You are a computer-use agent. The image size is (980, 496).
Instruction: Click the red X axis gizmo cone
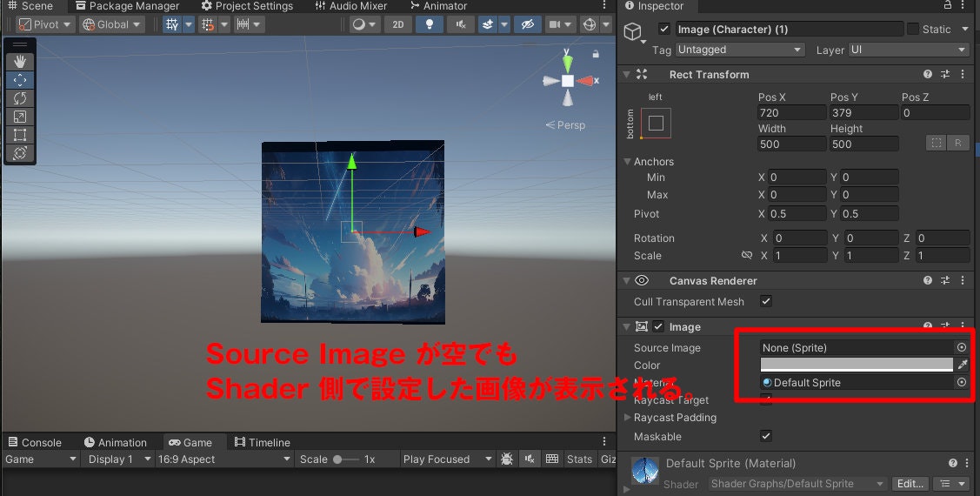tap(585, 81)
